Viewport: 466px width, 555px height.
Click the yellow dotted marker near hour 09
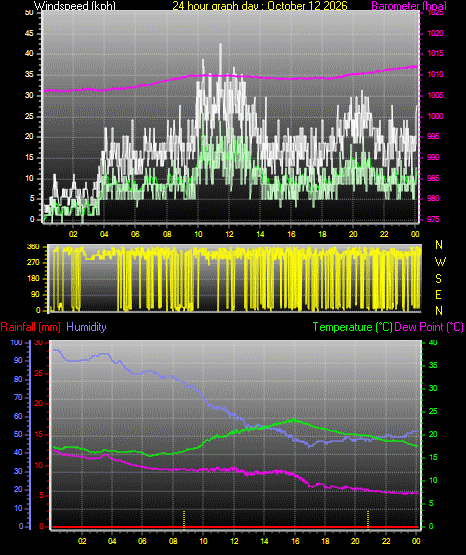184,520
